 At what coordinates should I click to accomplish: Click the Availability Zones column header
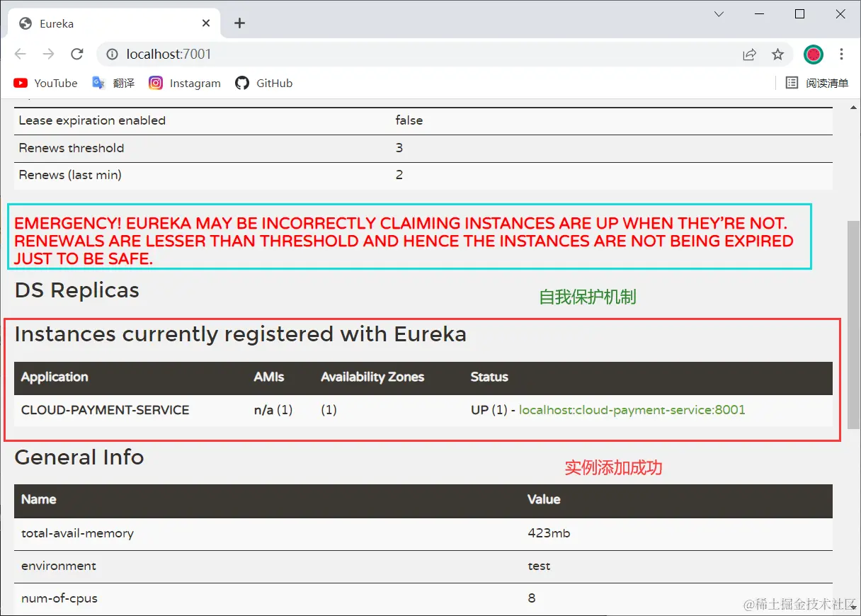point(372,377)
